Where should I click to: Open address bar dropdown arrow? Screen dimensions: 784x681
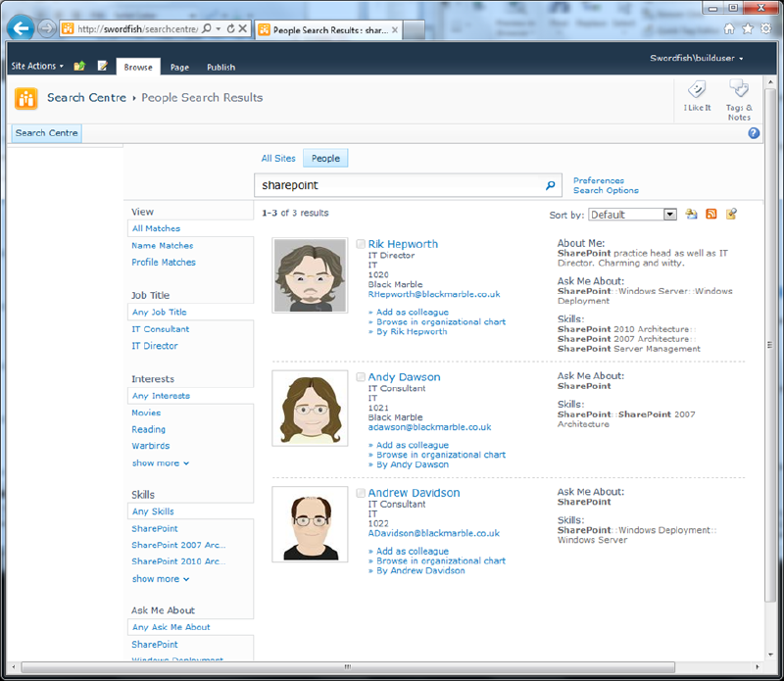tap(219, 28)
